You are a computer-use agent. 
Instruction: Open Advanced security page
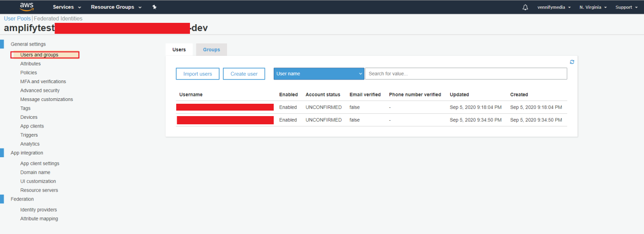click(x=40, y=90)
